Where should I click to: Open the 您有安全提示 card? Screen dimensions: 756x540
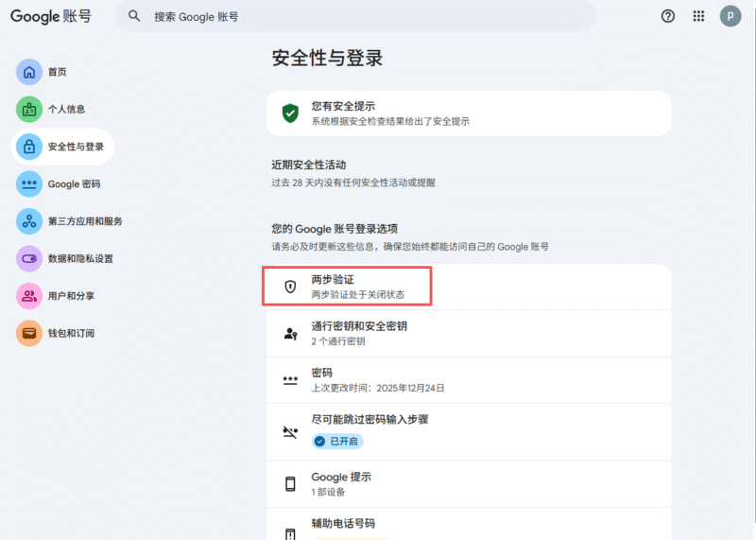coord(469,113)
